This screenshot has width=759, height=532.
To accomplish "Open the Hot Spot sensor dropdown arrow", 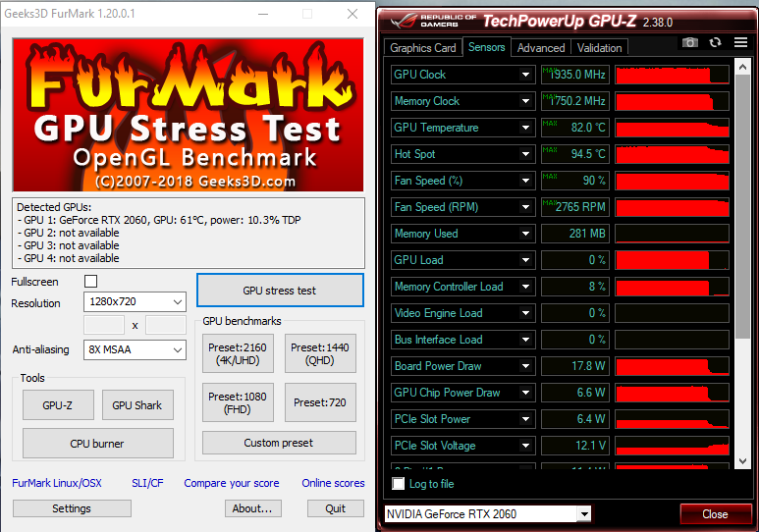I will [525, 154].
